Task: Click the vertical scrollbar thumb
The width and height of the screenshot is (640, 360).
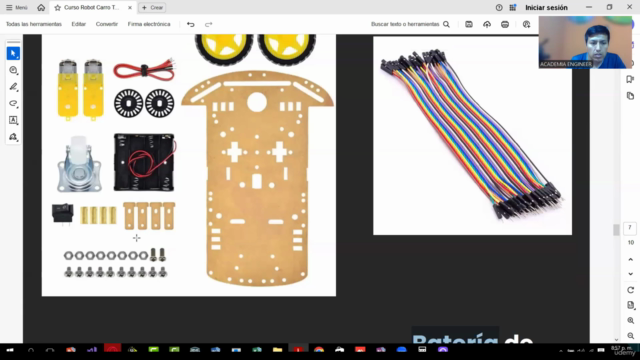Action: (x=616, y=230)
